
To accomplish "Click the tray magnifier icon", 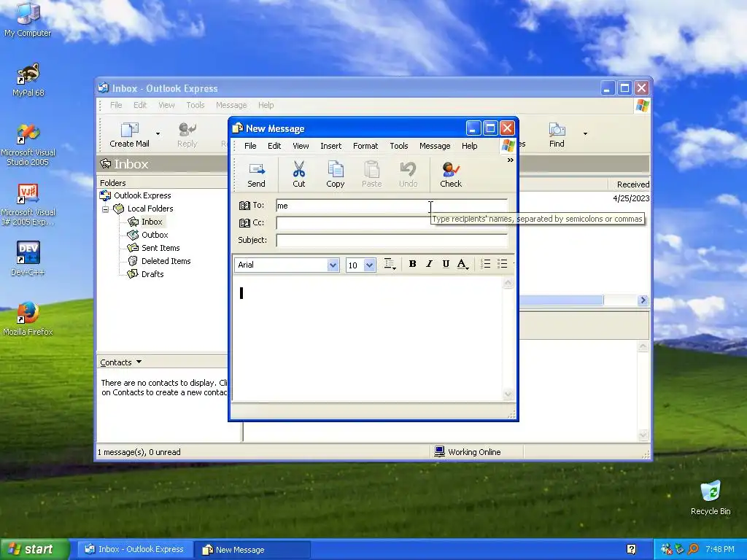I will (x=693, y=549).
